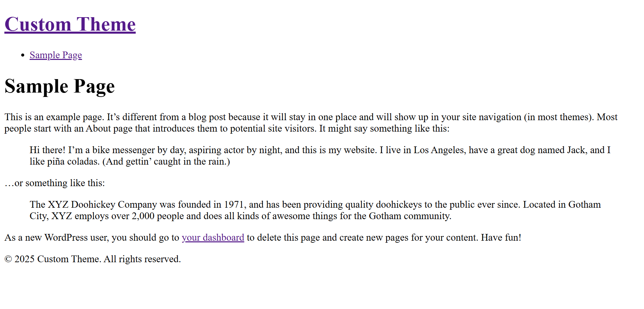Click the © symbol in the footer

[x=8, y=259]
